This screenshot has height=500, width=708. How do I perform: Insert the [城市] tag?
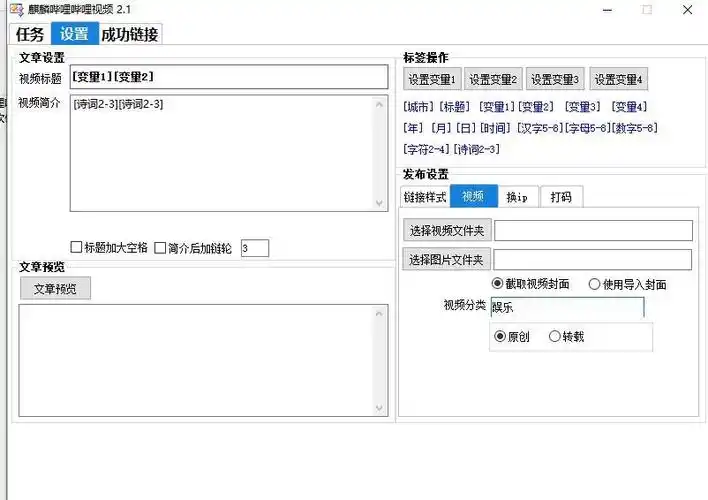pos(419,107)
